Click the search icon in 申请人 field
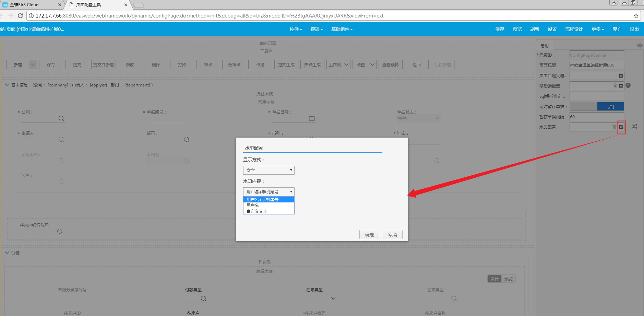Image resolution: width=644 pixels, height=316 pixels. pos(61,140)
